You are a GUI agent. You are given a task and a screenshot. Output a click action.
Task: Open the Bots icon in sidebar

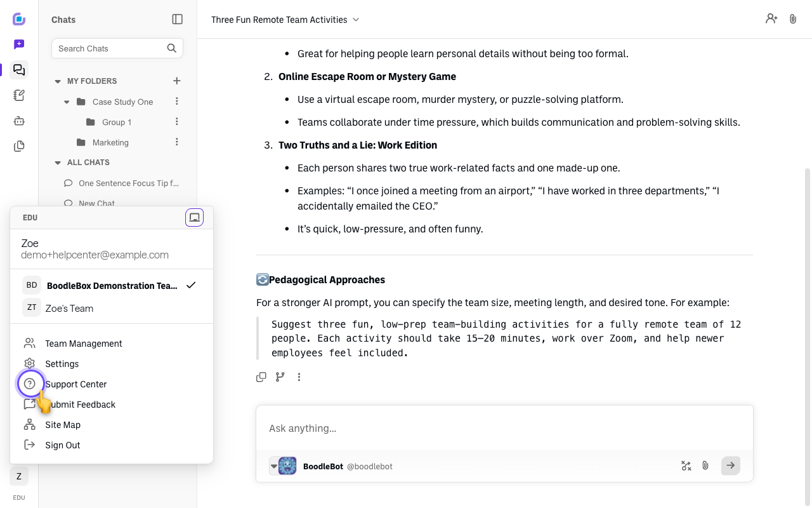coord(19,121)
